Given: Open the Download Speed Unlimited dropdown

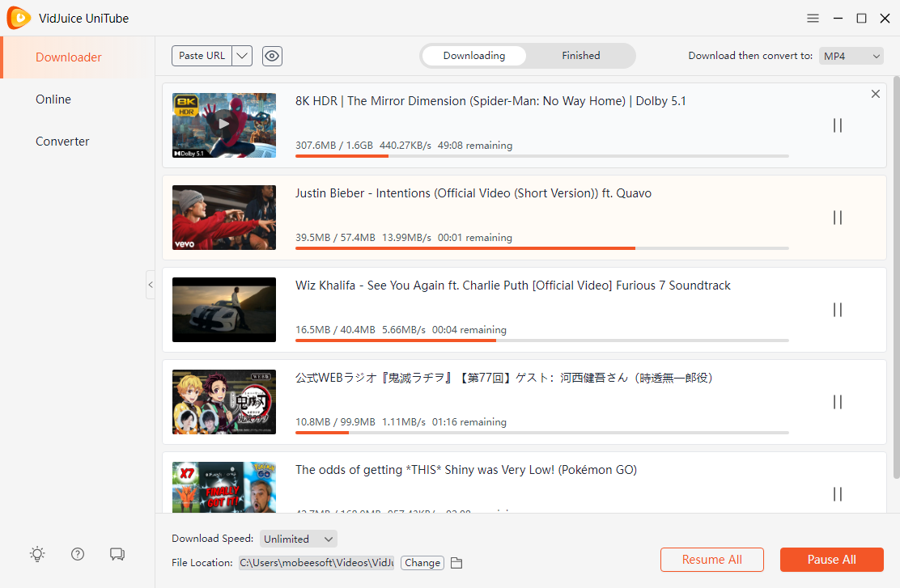Looking at the screenshot, I should pyautogui.click(x=299, y=539).
